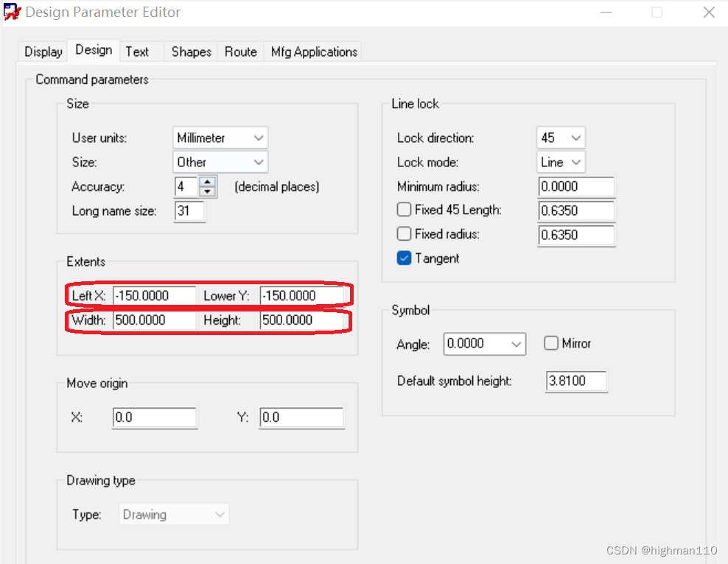
Task: Open the User units Millimeter dropdown
Action: pos(220,138)
